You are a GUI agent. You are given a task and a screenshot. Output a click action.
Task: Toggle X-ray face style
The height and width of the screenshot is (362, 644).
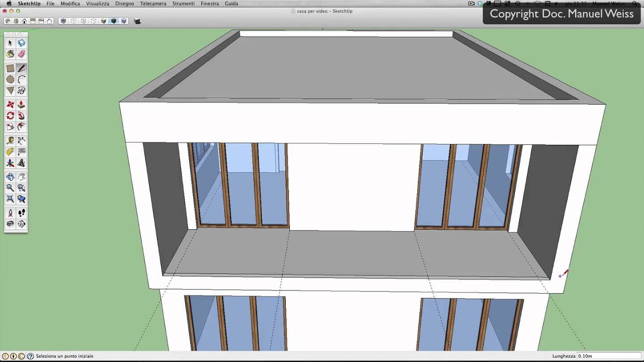(63, 21)
